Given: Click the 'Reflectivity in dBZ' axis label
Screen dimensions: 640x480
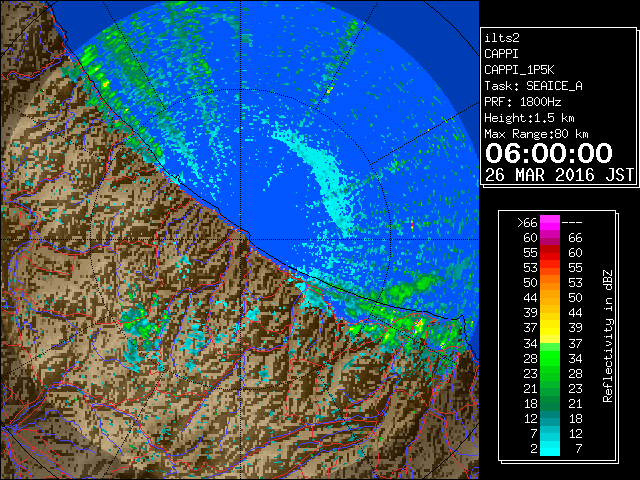Looking at the screenshot, I should pos(607,336).
